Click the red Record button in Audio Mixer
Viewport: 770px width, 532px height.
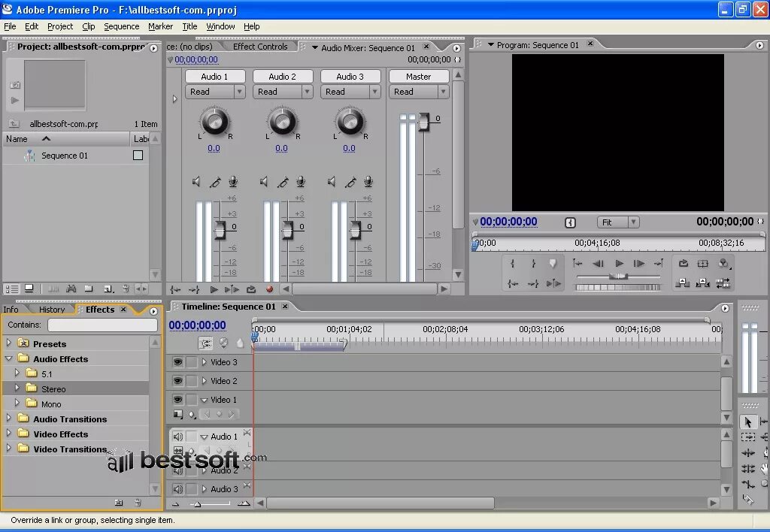[269, 289]
